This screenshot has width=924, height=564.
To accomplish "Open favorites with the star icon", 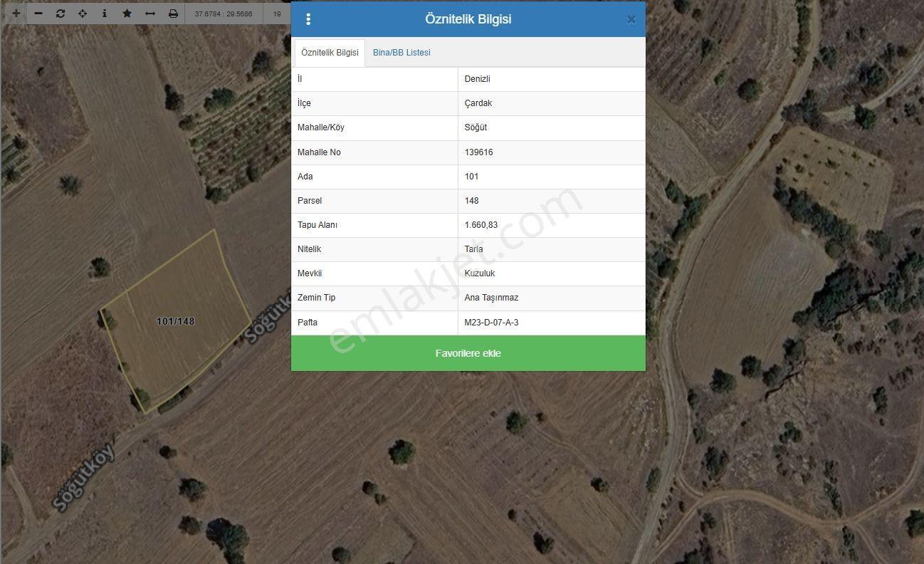I will (x=127, y=14).
